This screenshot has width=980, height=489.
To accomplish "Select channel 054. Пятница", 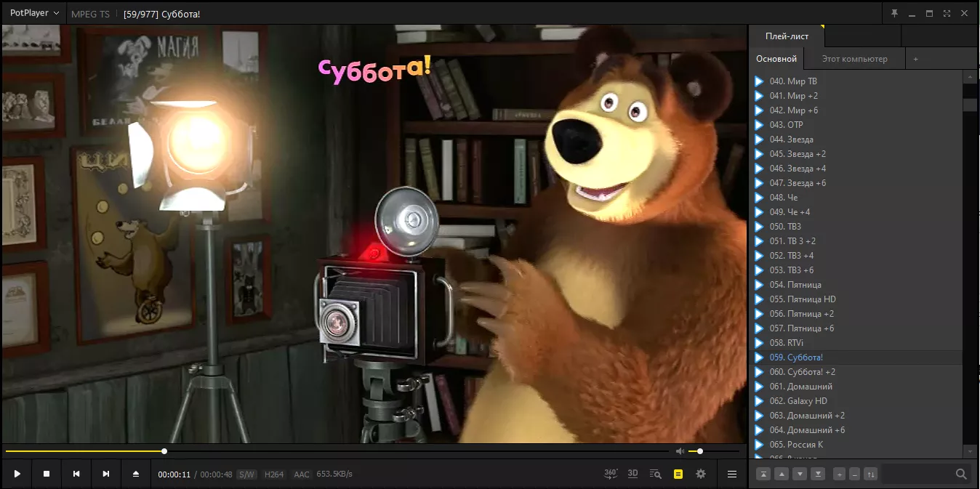I will pyautogui.click(x=856, y=285).
